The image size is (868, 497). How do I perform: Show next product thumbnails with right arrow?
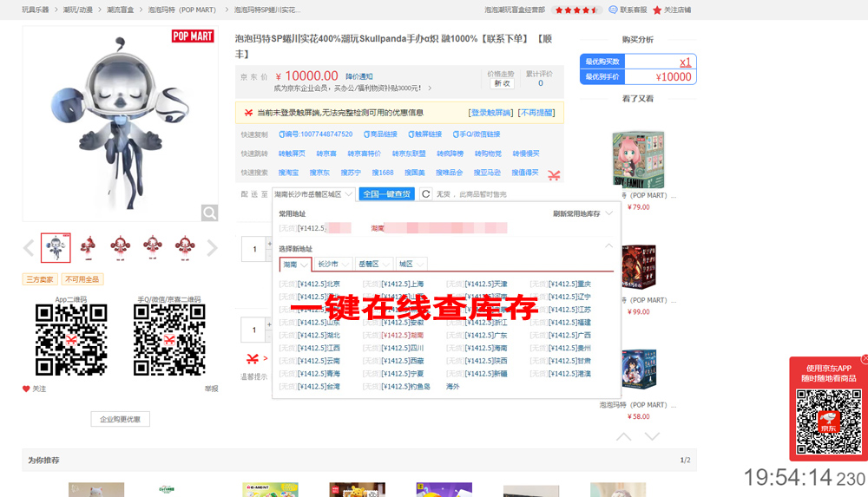point(212,249)
